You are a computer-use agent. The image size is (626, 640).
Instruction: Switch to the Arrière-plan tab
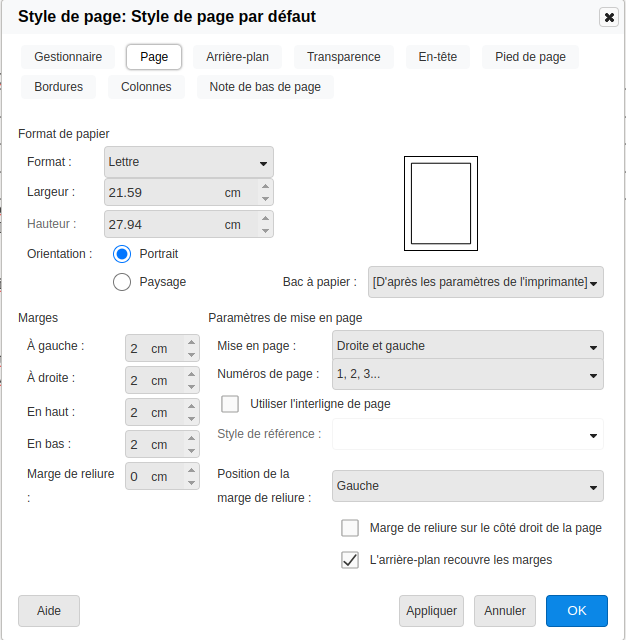[237, 57]
